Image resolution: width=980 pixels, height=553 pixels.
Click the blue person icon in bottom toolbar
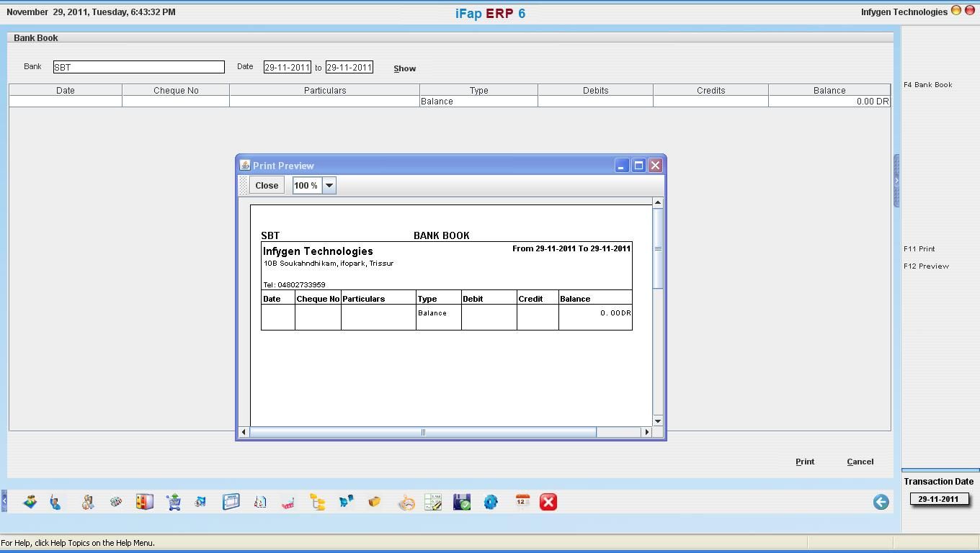[56, 502]
